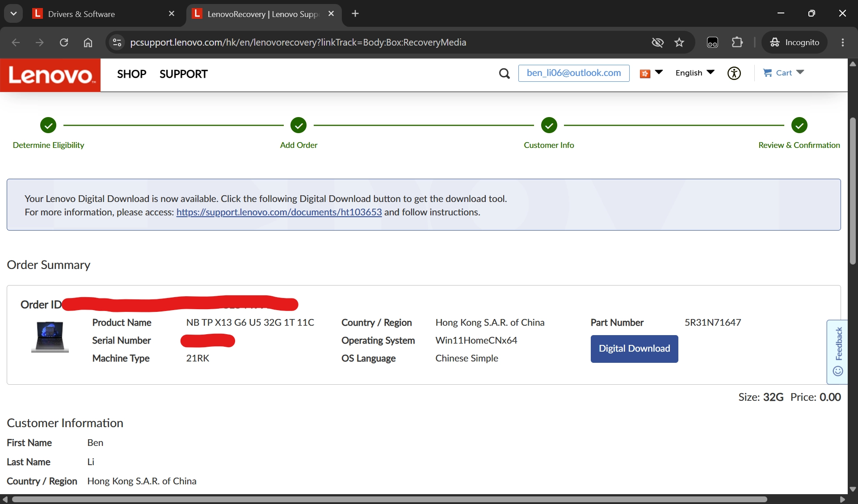Expand the Cart dropdown
Image resolution: width=858 pixels, height=504 pixels.
tap(800, 72)
